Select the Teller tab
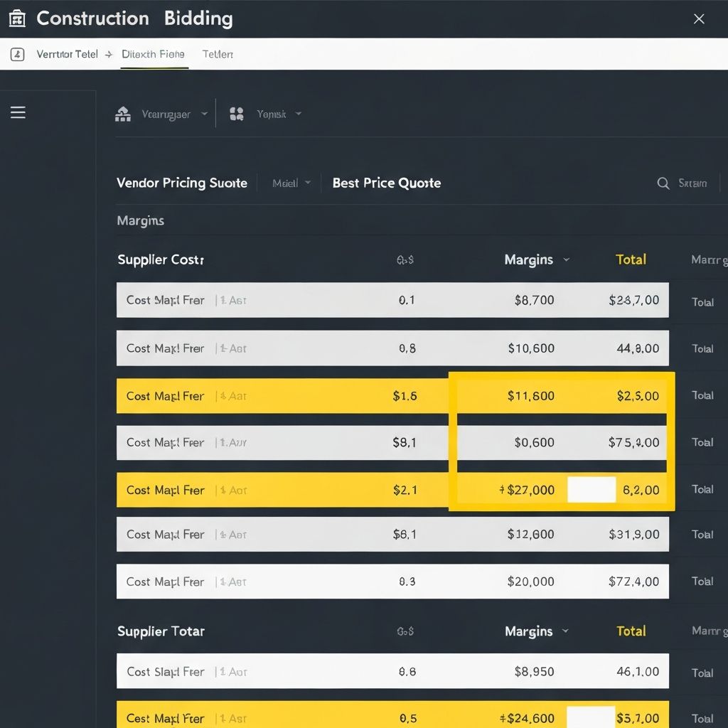 pyautogui.click(x=217, y=54)
